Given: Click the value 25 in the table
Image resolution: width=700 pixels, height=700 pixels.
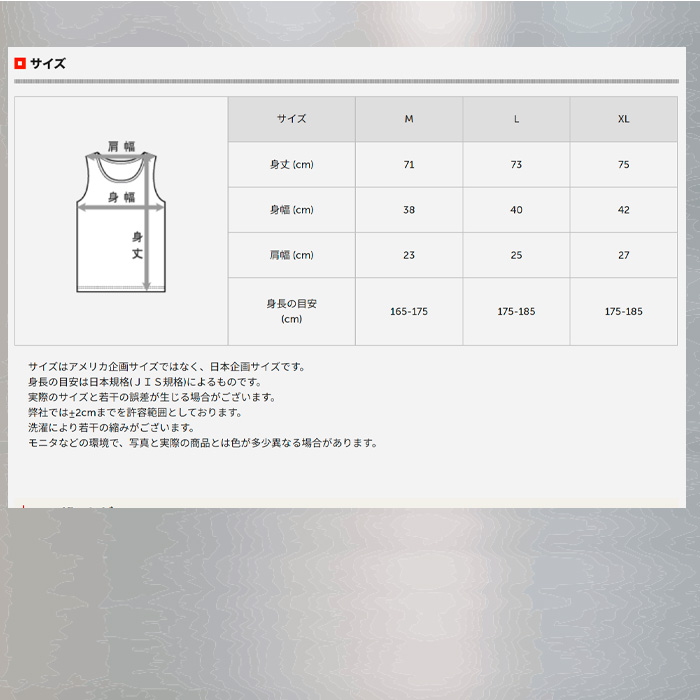Looking at the screenshot, I should pos(516,255).
